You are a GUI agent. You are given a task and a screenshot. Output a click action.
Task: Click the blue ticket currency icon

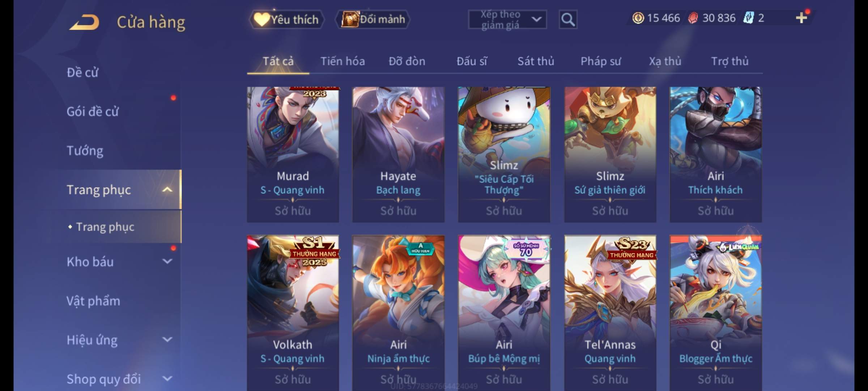(x=748, y=18)
